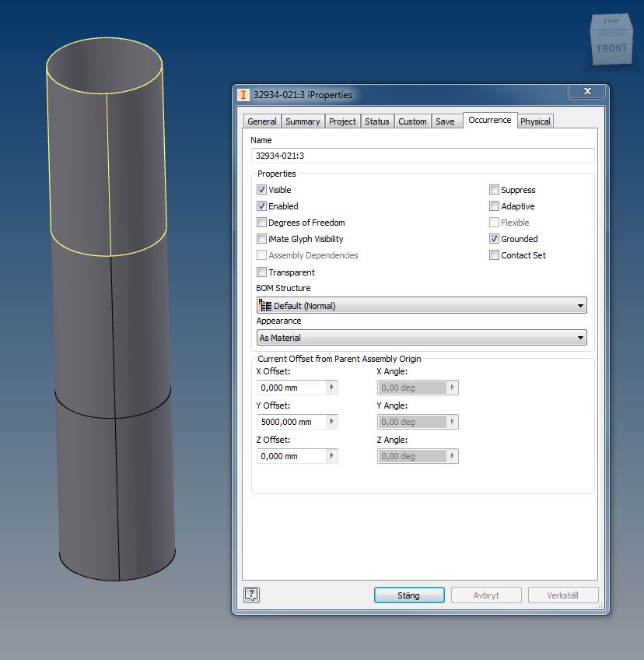Image resolution: width=644 pixels, height=660 pixels.
Task: Click the Avbryt button
Action: pos(485,595)
